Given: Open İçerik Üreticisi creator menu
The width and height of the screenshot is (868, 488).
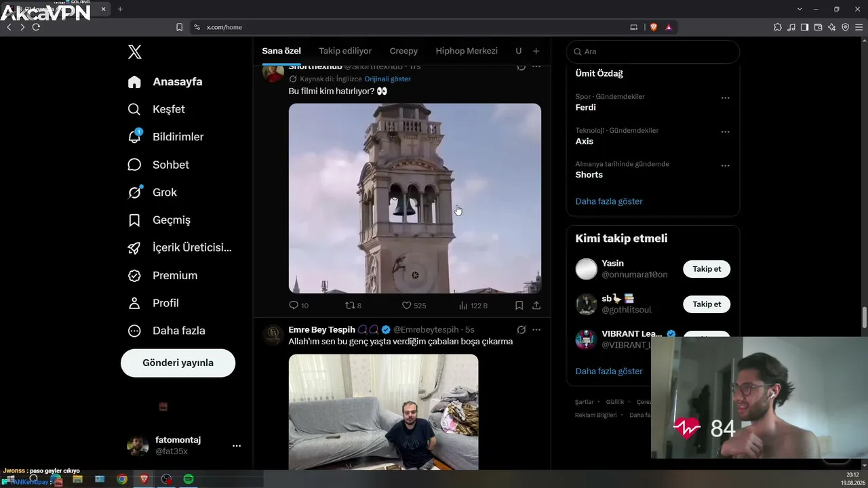Looking at the screenshot, I should pos(179,247).
